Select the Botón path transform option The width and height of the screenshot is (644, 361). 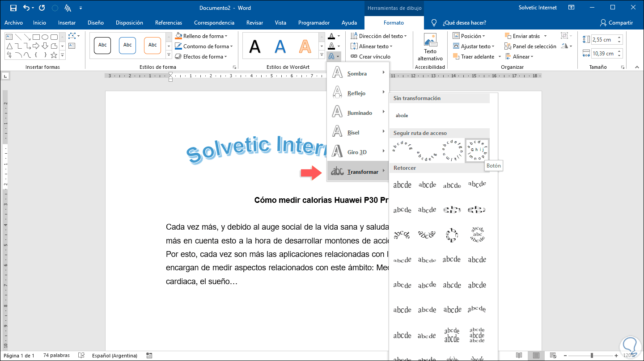(477, 150)
